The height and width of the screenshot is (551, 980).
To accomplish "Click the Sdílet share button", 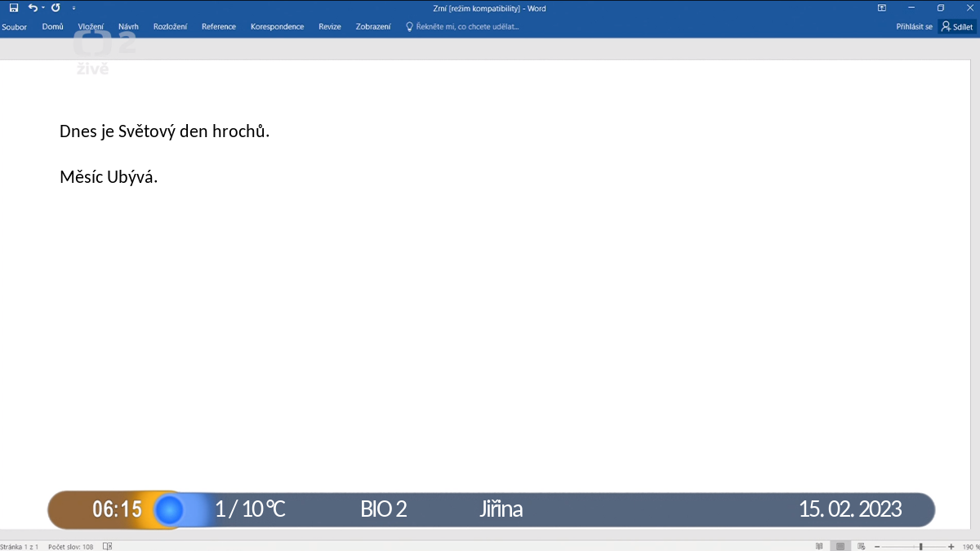I will 957,27.
